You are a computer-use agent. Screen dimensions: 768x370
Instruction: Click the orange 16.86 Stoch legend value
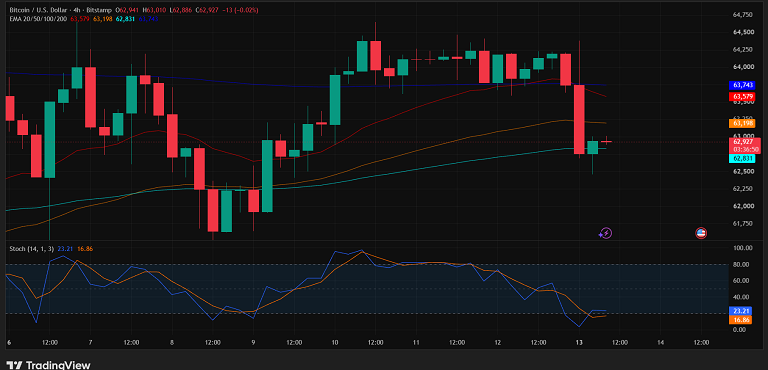85,249
